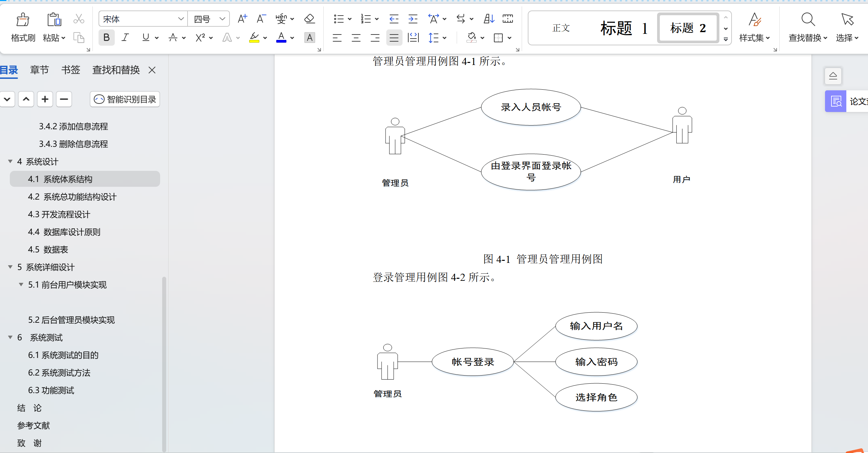Switch to the 书签 tab
The height and width of the screenshot is (453, 868).
(x=70, y=70)
